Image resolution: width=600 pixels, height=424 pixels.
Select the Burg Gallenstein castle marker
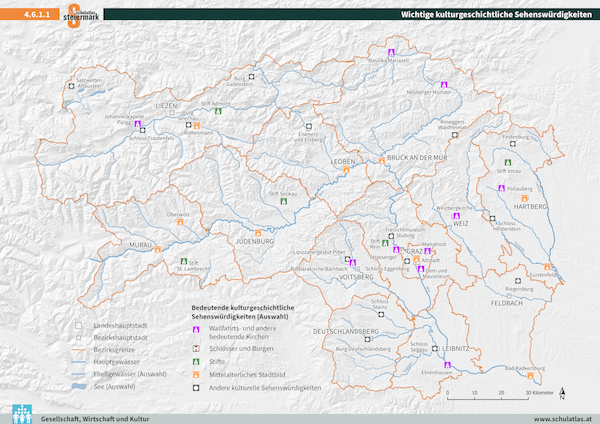(x=251, y=77)
